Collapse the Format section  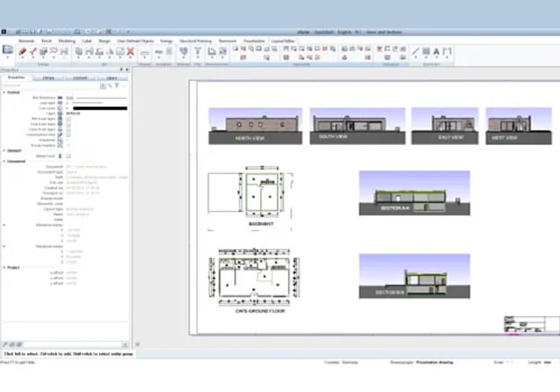(4, 92)
